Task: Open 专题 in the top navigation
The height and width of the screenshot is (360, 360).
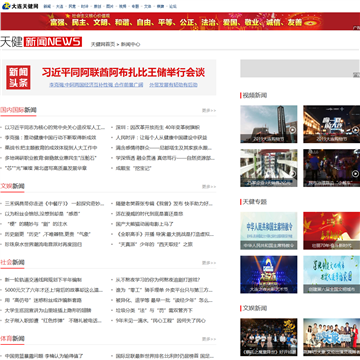Action: 135,6
